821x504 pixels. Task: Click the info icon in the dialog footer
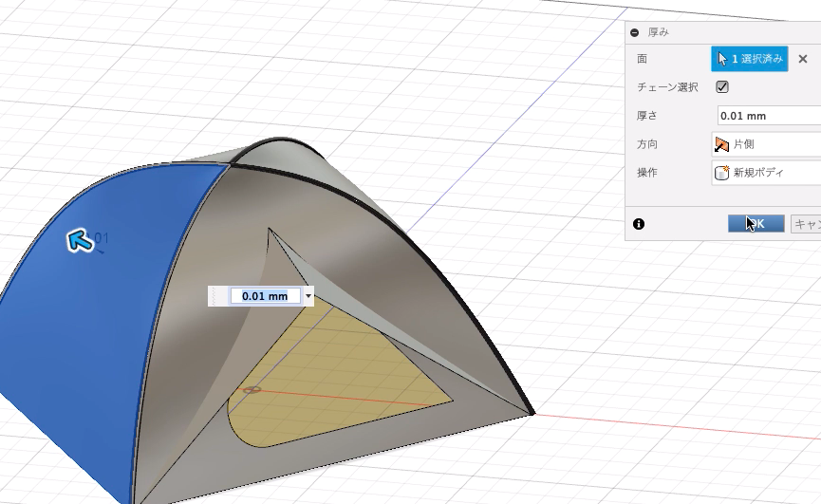[638, 224]
